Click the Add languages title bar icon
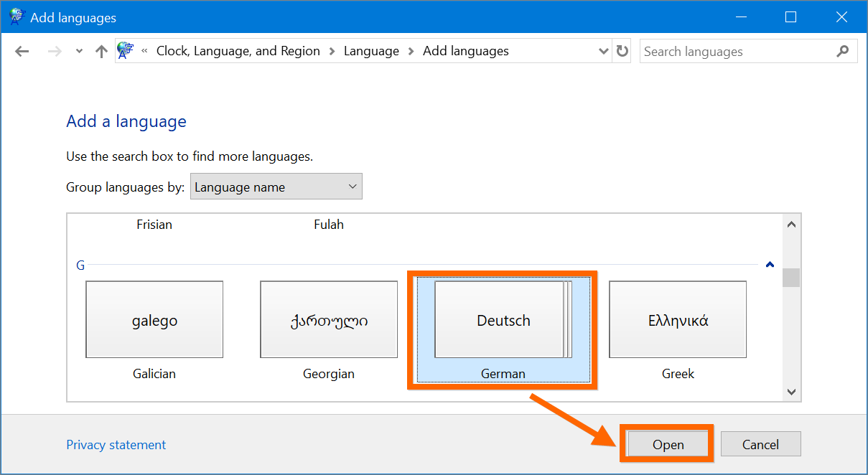Viewport: 868px width, 475px height. (16, 17)
